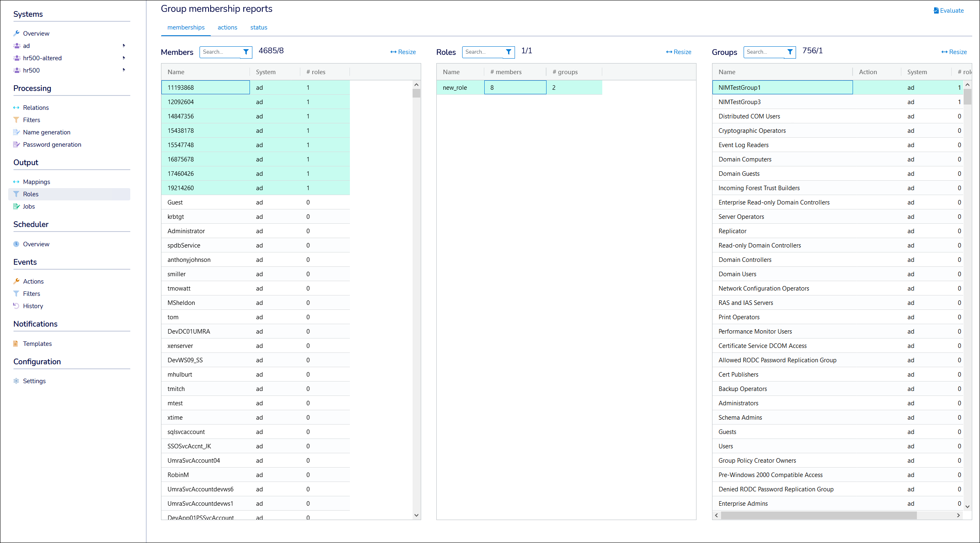Click the Password generation sidebar icon
Screen dimensions: 980x543
(16, 144)
